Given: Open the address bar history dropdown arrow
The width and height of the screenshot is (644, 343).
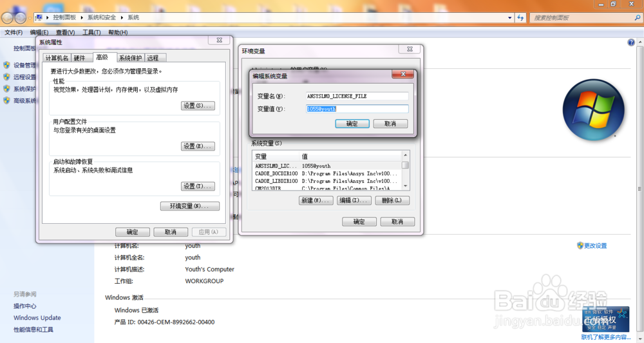Looking at the screenshot, I should pyautogui.click(x=509, y=17).
